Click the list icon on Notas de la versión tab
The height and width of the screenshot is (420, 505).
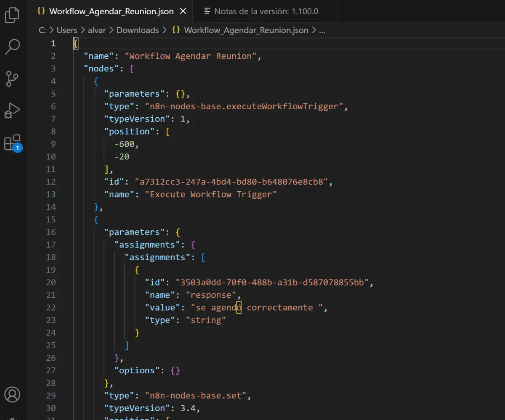(207, 11)
